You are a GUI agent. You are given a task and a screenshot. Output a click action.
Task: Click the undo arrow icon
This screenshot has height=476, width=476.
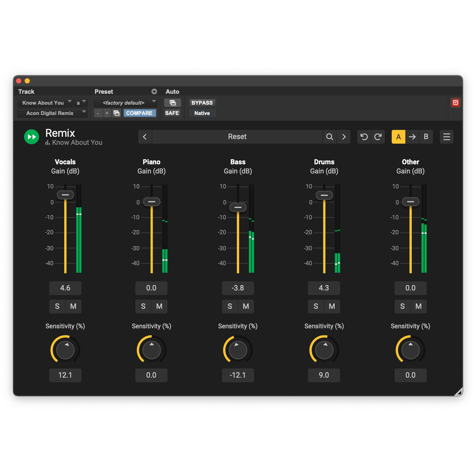(x=364, y=137)
